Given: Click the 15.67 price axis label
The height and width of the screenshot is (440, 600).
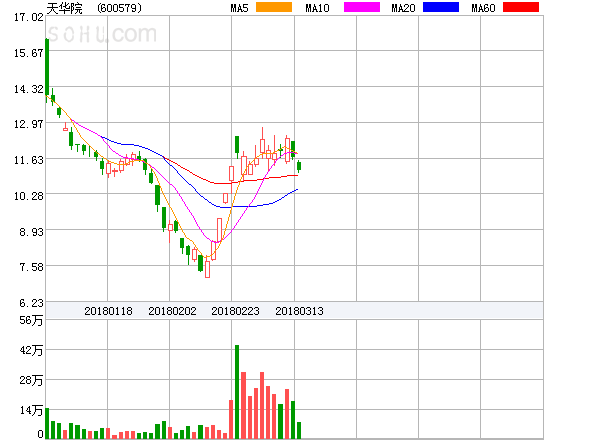Looking at the screenshot, I should click(x=29, y=53).
